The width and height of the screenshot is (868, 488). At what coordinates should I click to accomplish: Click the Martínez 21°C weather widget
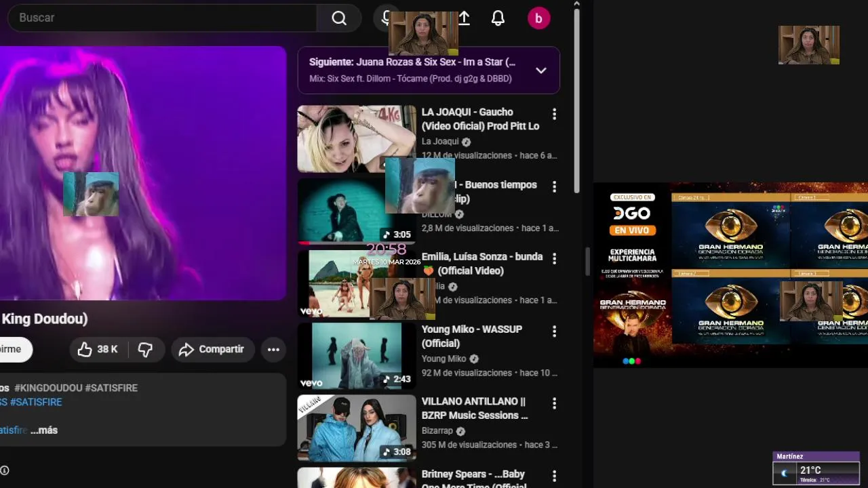tap(816, 468)
